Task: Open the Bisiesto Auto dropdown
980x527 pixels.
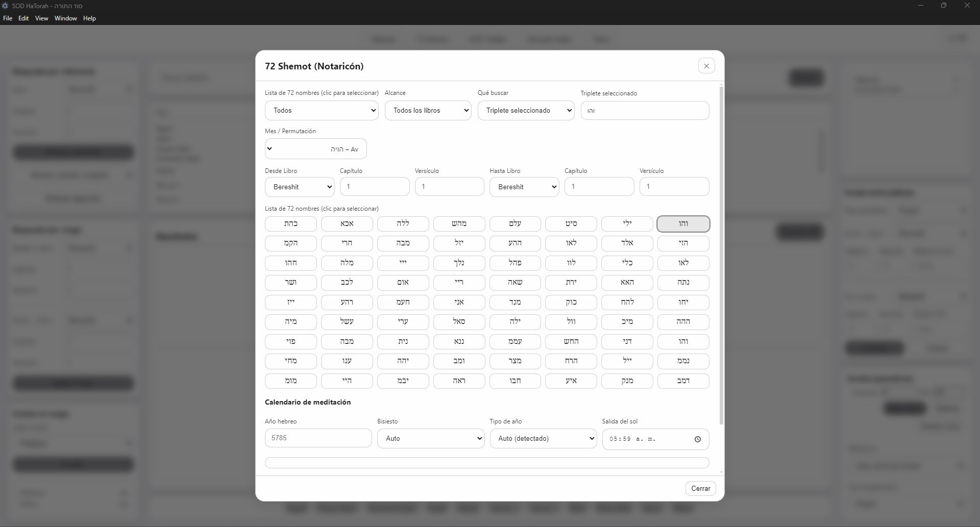Action: point(430,438)
